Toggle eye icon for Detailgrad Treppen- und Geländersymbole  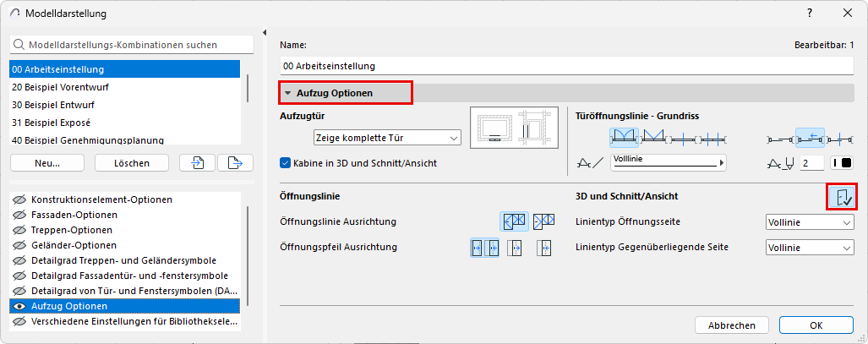[20, 260]
